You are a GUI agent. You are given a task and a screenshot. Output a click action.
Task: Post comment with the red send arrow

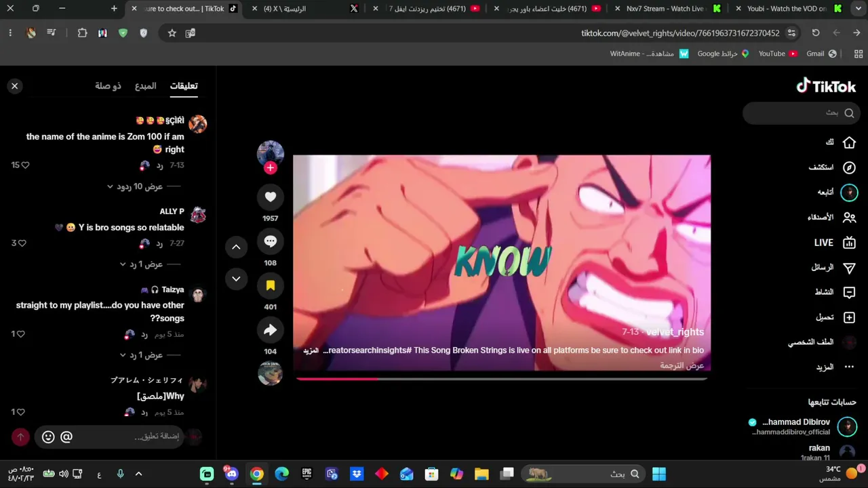click(x=20, y=437)
